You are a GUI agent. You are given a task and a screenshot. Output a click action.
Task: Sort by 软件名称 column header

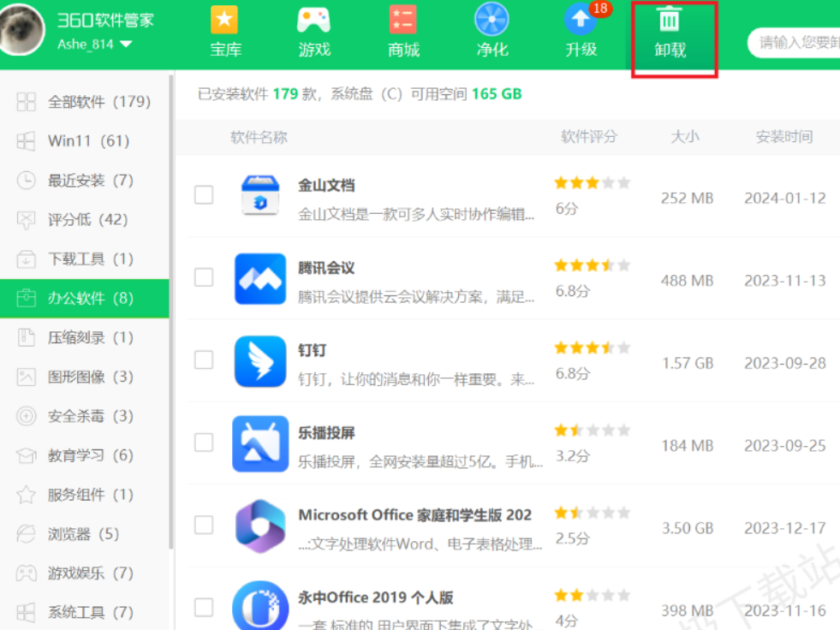(x=259, y=137)
